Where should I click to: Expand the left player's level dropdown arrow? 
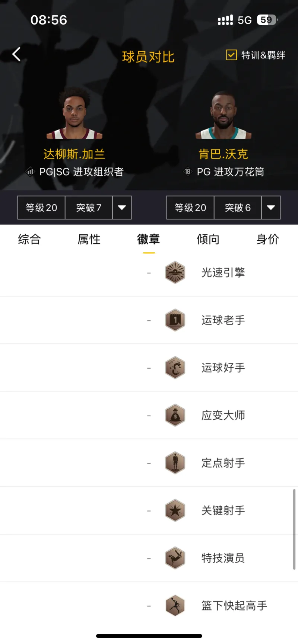tap(122, 208)
